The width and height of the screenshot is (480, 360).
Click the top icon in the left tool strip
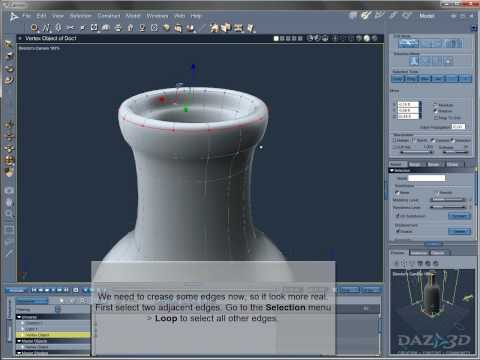click(9, 44)
